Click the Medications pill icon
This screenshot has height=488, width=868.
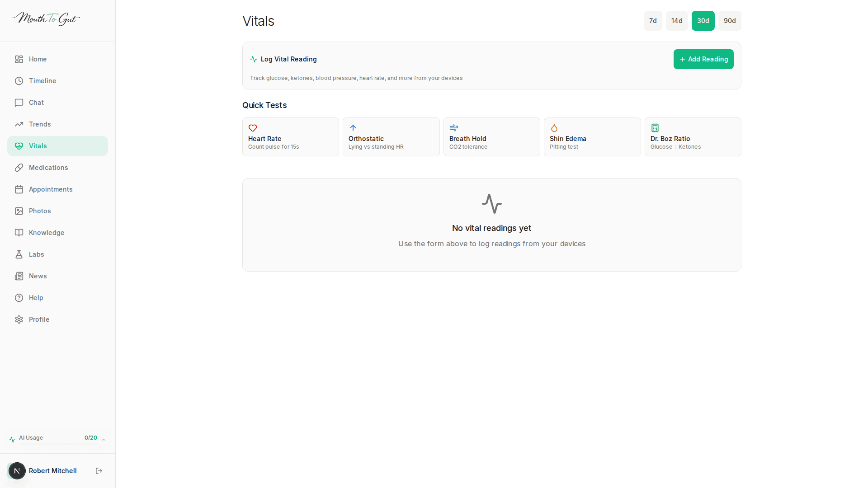point(19,167)
